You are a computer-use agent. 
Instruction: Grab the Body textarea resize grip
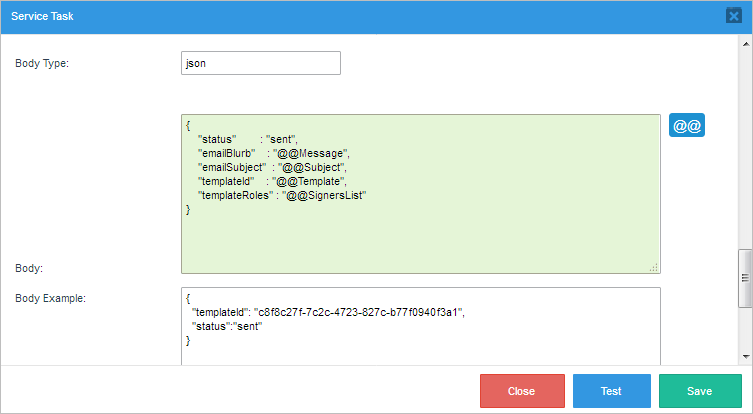[x=654, y=267]
